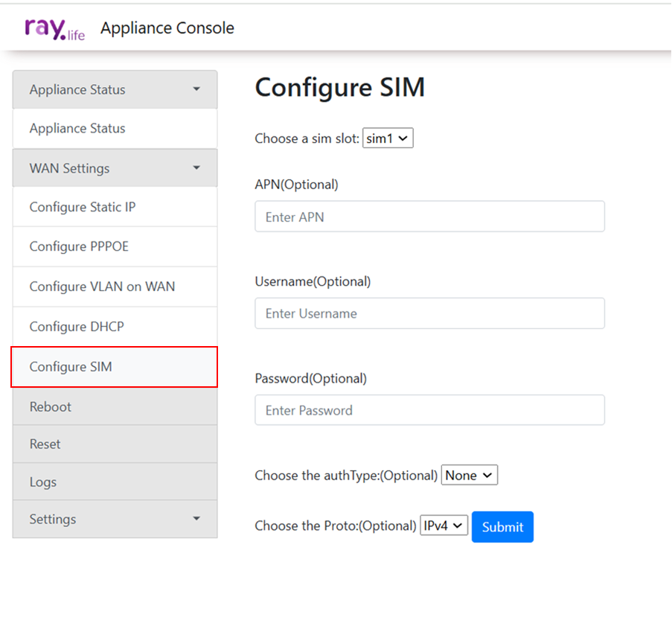The height and width of the screenshot is (617, 672).
Task: Open the Logs page
Action: [x=43, y=482]
